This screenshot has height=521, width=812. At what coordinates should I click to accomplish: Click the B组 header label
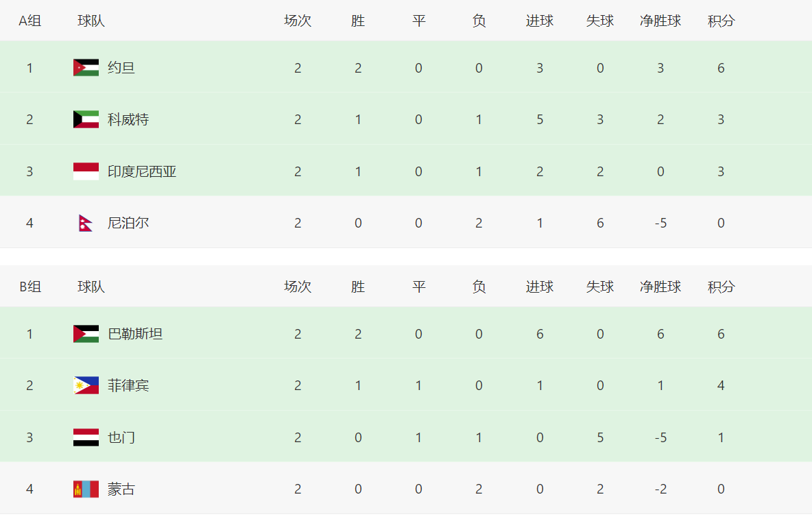(x=30, y=287)
